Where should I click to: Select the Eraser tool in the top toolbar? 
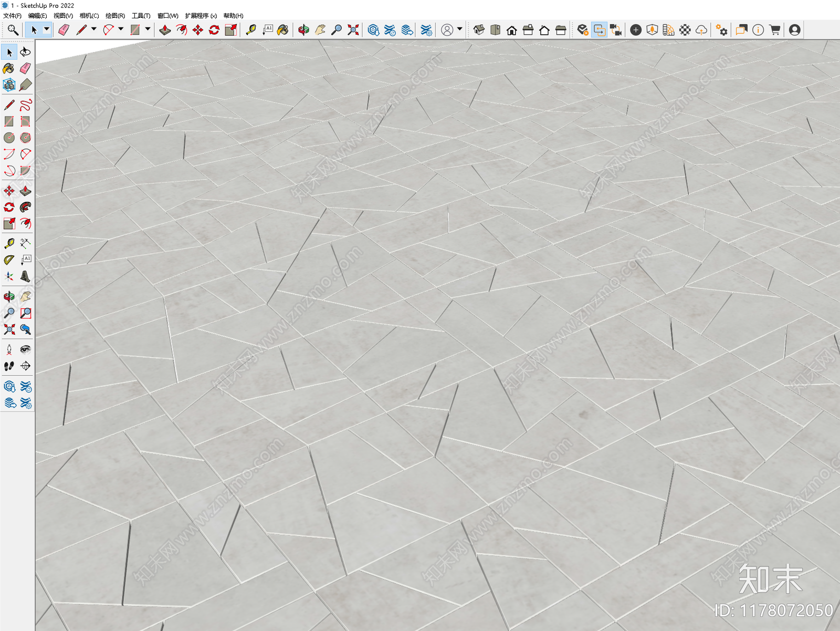(64, 30)
